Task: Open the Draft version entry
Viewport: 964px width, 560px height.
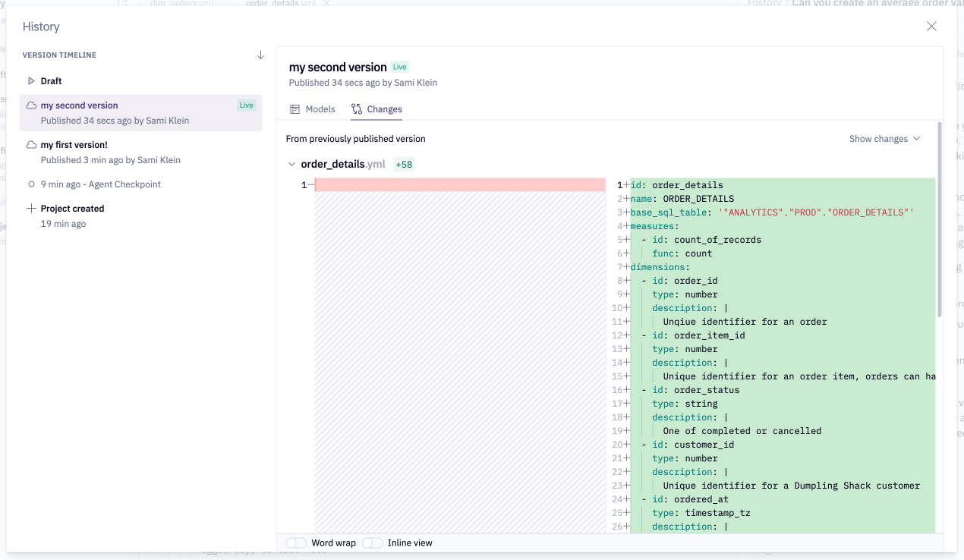Action: point(51,81)
